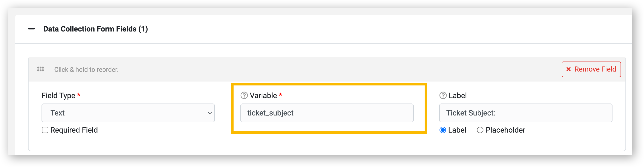The height and width of the screenshot is (167, 644).
Task: Click the reorder drag handle icon
Action: tap(41, 69)
